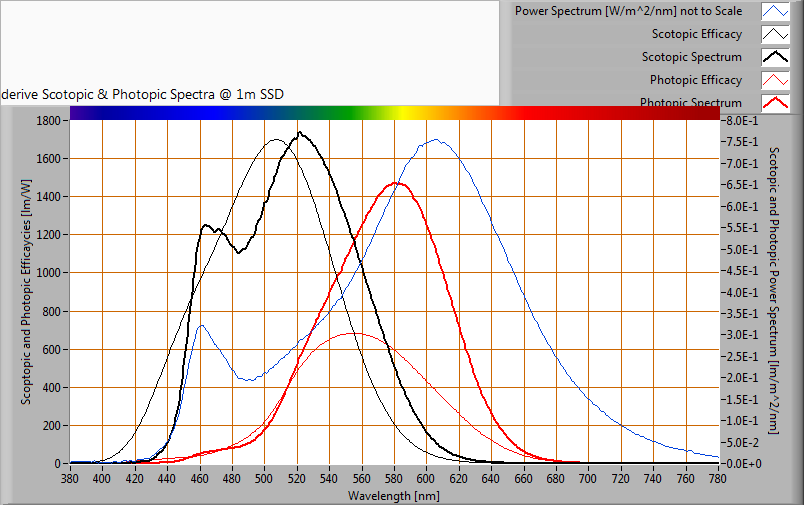Select the thin red Photopic Efficacy plot icon
The image size is (804, 505).
(775, 80)
